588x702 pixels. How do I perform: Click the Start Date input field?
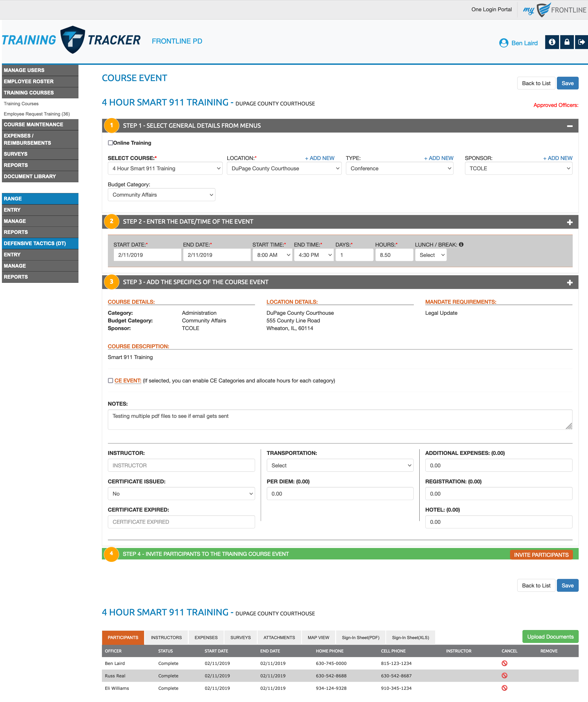[147, 255]
